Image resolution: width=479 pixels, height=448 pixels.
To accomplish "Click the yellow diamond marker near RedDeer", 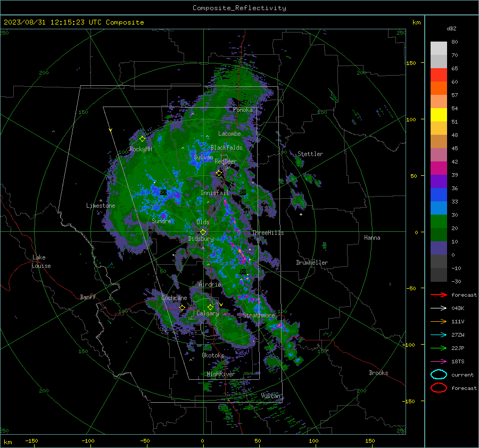I will tap(219, 173).
